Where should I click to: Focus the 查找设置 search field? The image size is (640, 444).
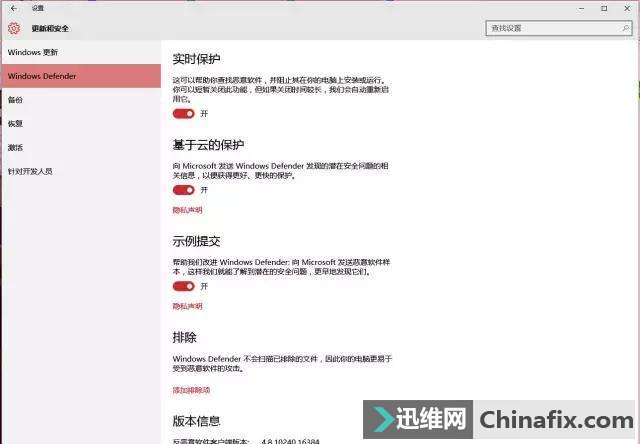click(559, 28)
